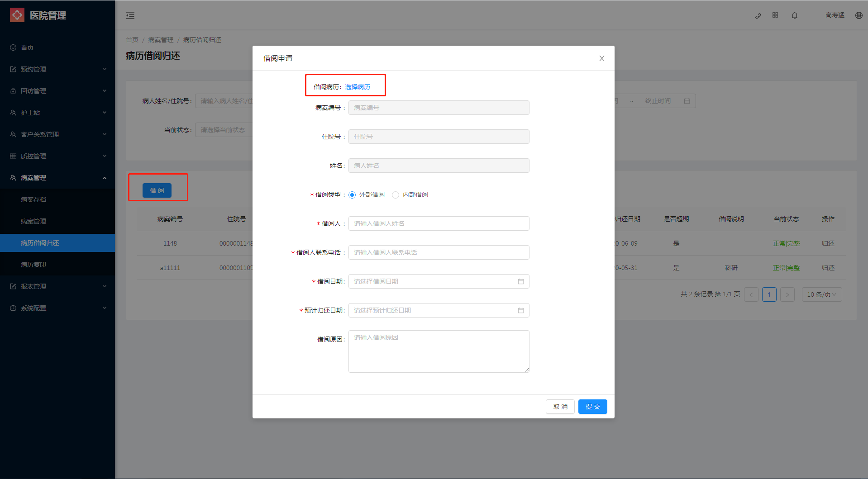Click the 借阅日期 date input

point(439,281)
